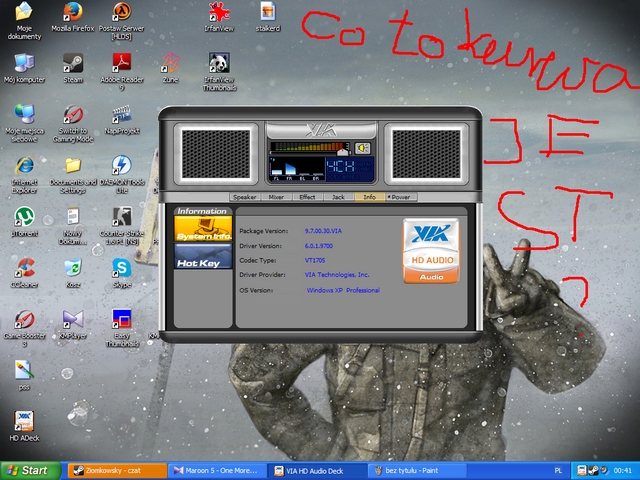Open Postaw Serwer HLDS shortcut
640x480 pixels.
coord(122,20)
